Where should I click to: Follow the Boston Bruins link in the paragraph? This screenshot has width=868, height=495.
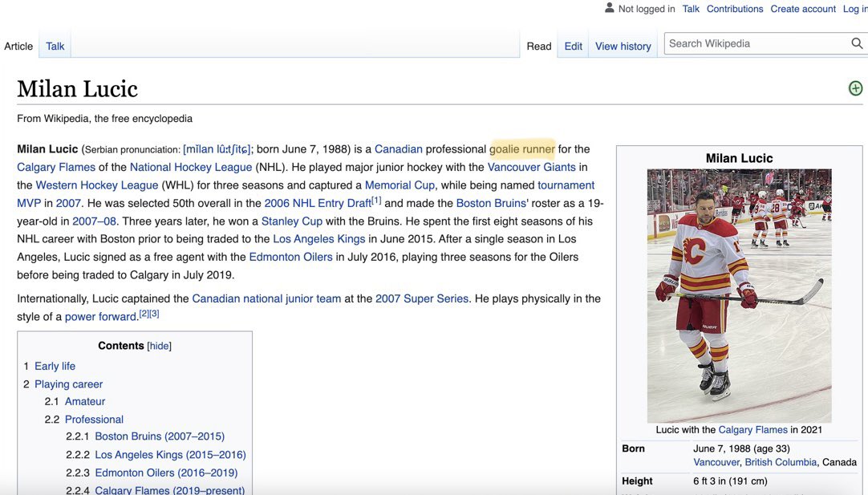[x=491, y=203]
